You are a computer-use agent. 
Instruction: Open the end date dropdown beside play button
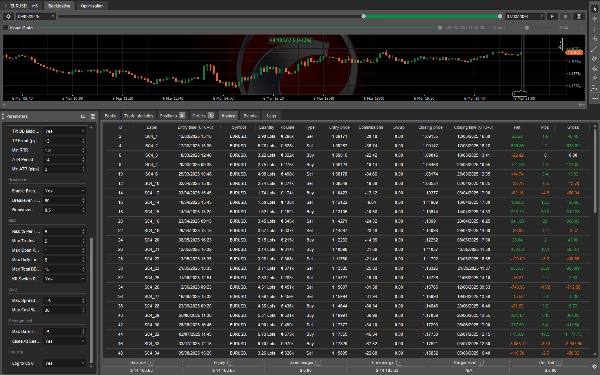(525, 16)
